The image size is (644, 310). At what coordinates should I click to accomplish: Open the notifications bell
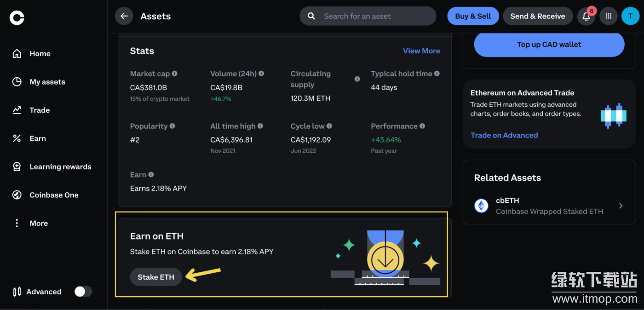(x=586, y=17)
